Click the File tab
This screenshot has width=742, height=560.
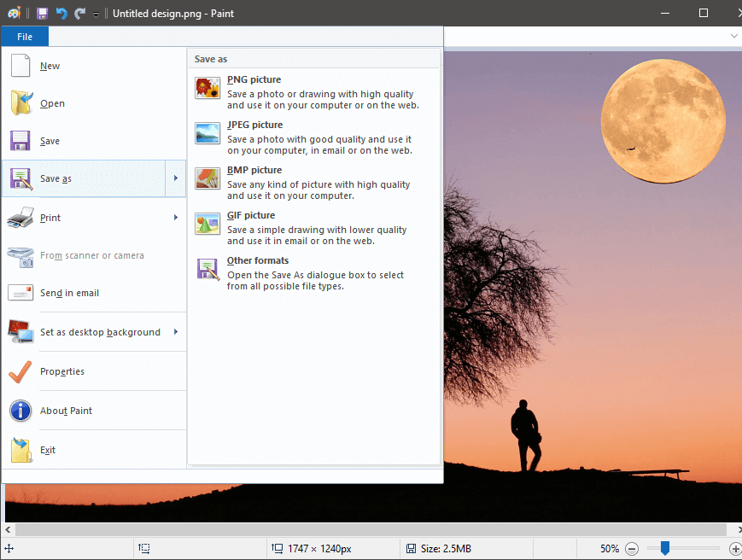[25, 37]
